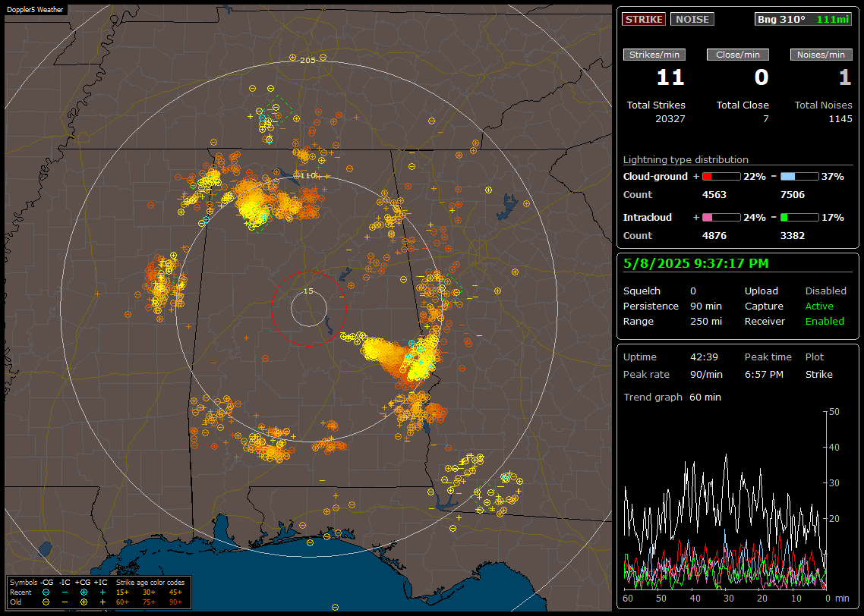The width and height of the screenshot is (864, 616).
Task: Click the blue negative cloud-ground 37% bar
Action: point(799,177)
